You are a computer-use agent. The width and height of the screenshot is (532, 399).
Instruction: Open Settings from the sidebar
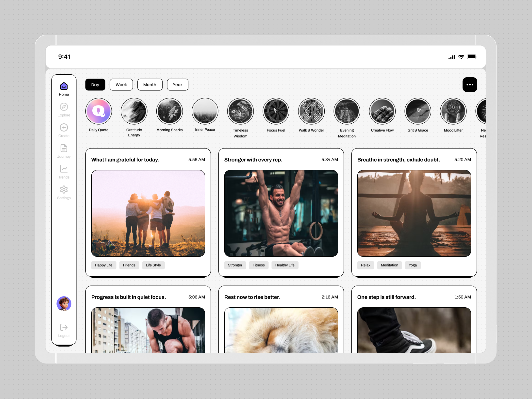64,190
